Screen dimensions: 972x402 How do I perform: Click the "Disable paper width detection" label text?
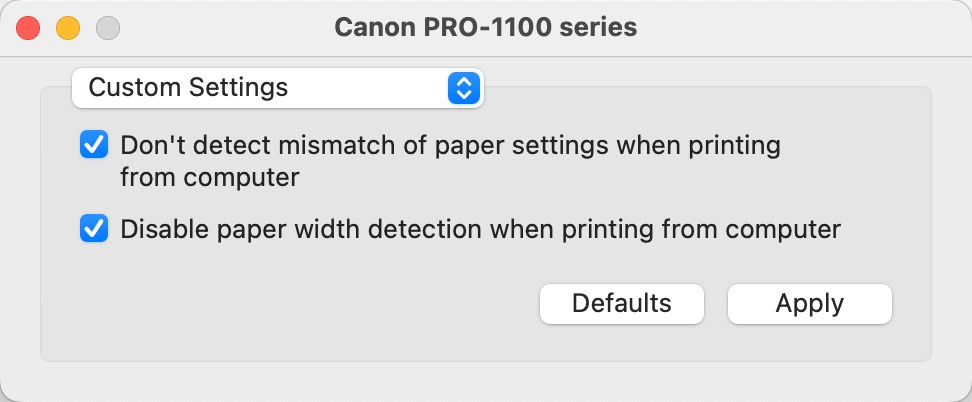tap(480, 230)
